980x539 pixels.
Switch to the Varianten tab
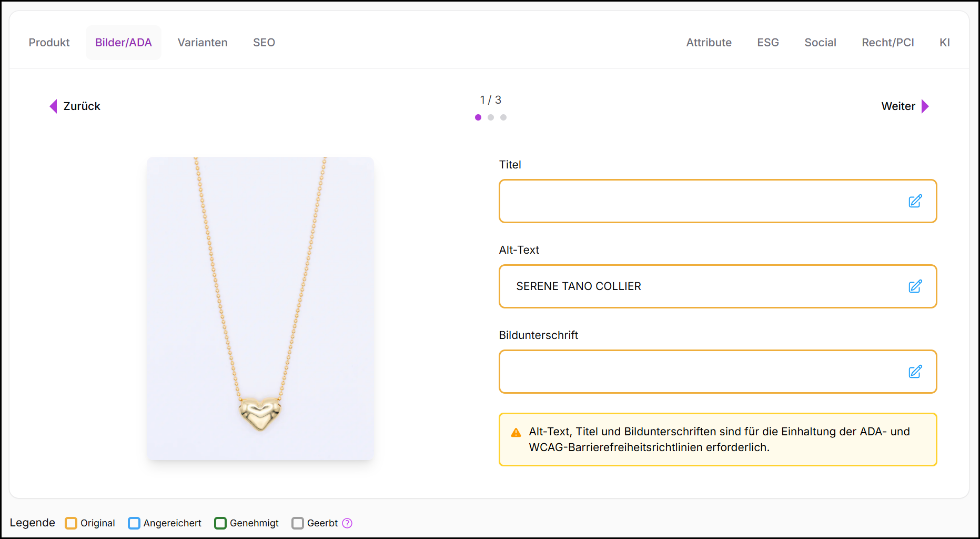click(203, 43)
